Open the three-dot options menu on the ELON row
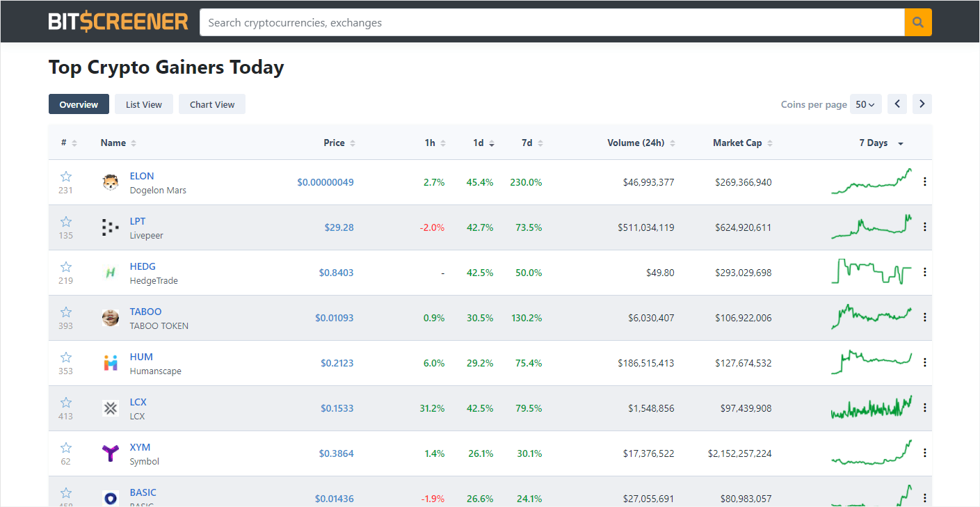Image resolution: width=980 pixels, height=507 pixels. (924, 182)
